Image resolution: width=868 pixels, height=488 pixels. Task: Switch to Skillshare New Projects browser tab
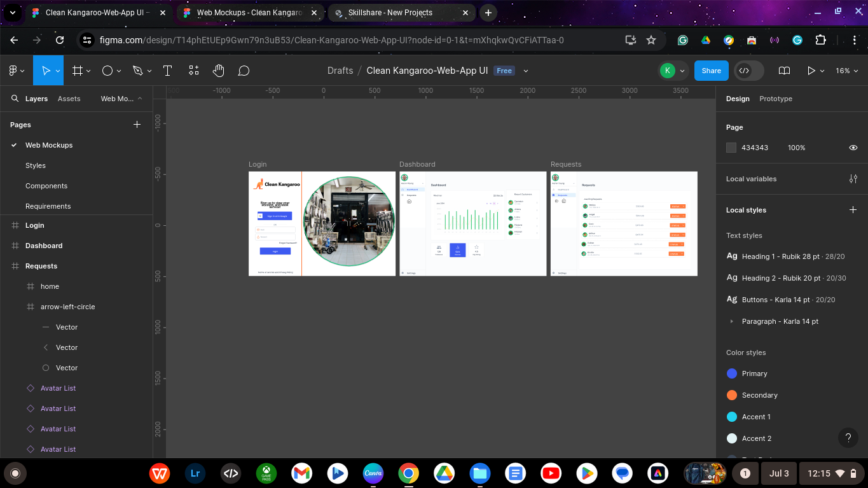401,13
